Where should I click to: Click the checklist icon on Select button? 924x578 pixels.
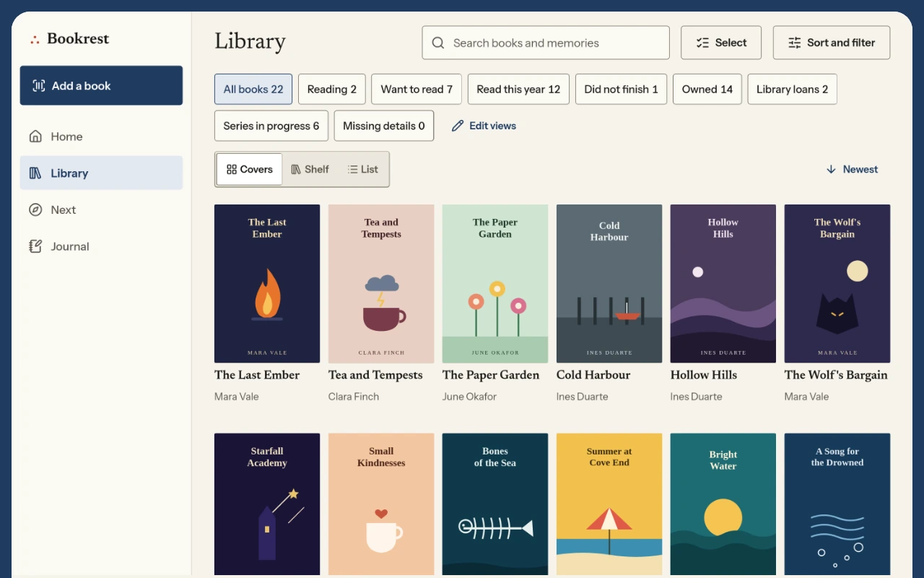(702, 43)
